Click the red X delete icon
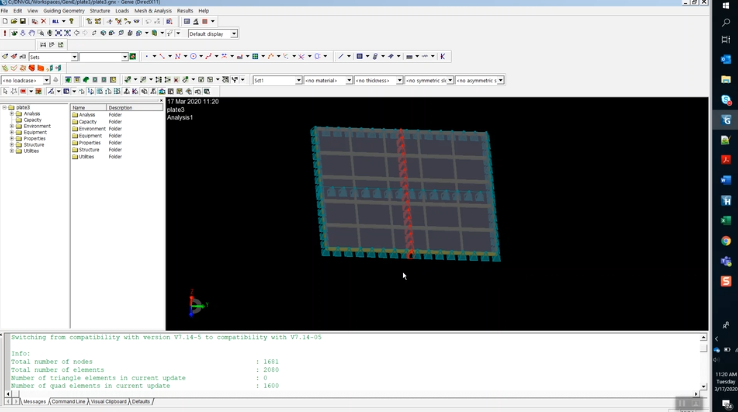The image size is (738, 412). click(x=43, y=21)
